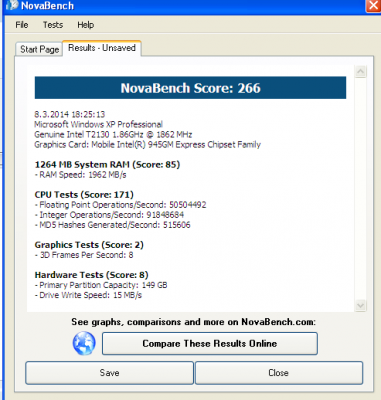The width and height of the screenshot is (381, 400).
Task: Click the NovaBench Score: 266 banner
Action: click(190, 88)
